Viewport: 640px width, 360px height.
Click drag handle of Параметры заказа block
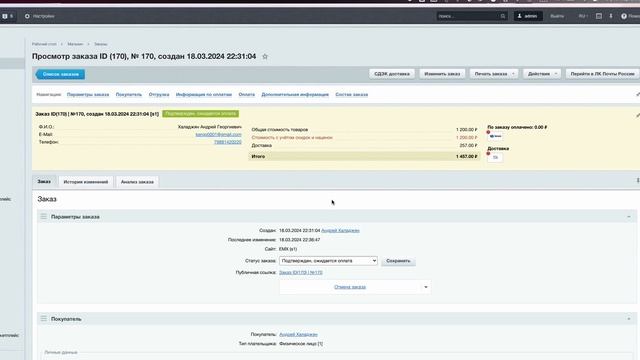click(44, 217)
